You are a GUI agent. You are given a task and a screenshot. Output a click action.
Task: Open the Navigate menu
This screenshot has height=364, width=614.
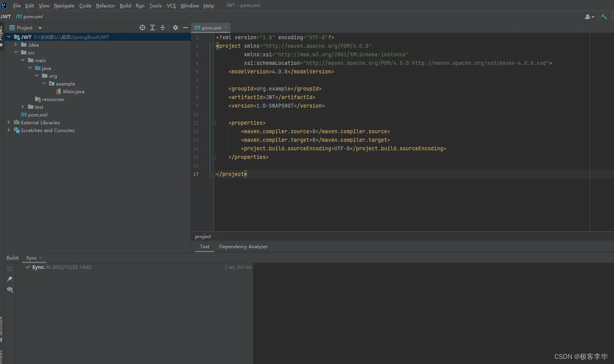tap(64, 6)
